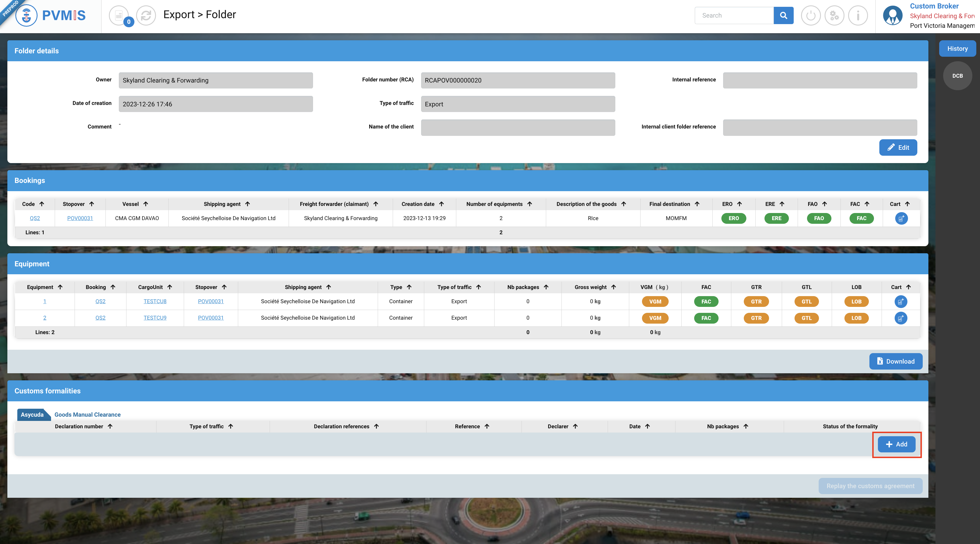Add equipment TESTCU9 row to cart

pos(901,318)
